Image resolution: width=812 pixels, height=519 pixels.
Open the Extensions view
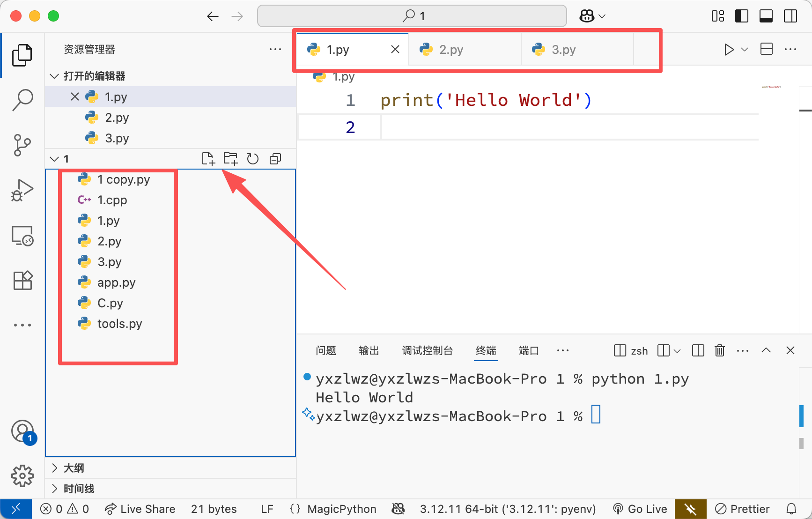[22, 281]
